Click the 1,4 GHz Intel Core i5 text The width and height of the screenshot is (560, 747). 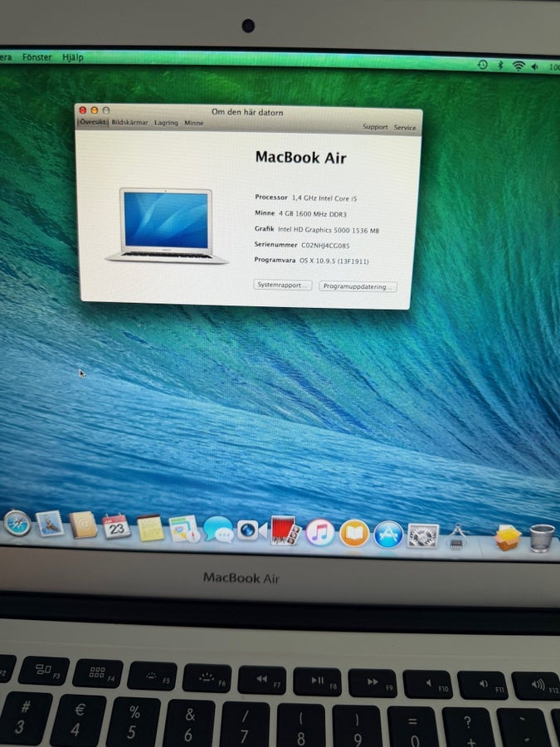324,198
